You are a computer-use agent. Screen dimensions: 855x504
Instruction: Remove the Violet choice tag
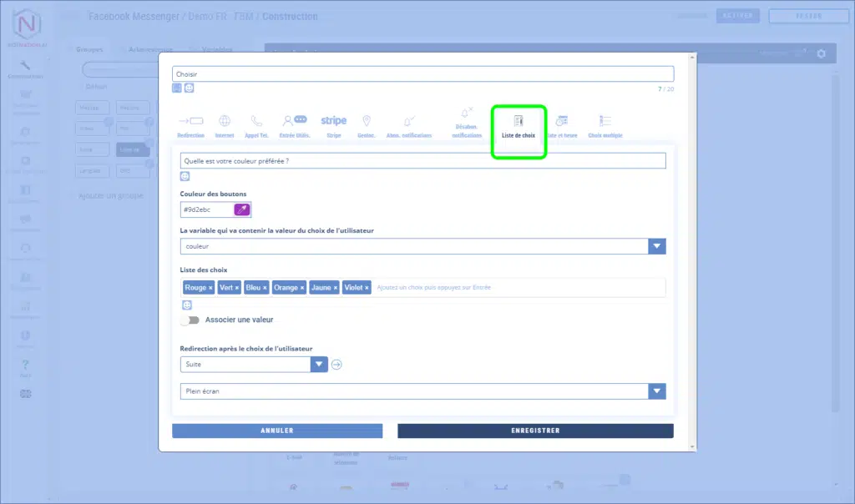(x=367, y=288)
